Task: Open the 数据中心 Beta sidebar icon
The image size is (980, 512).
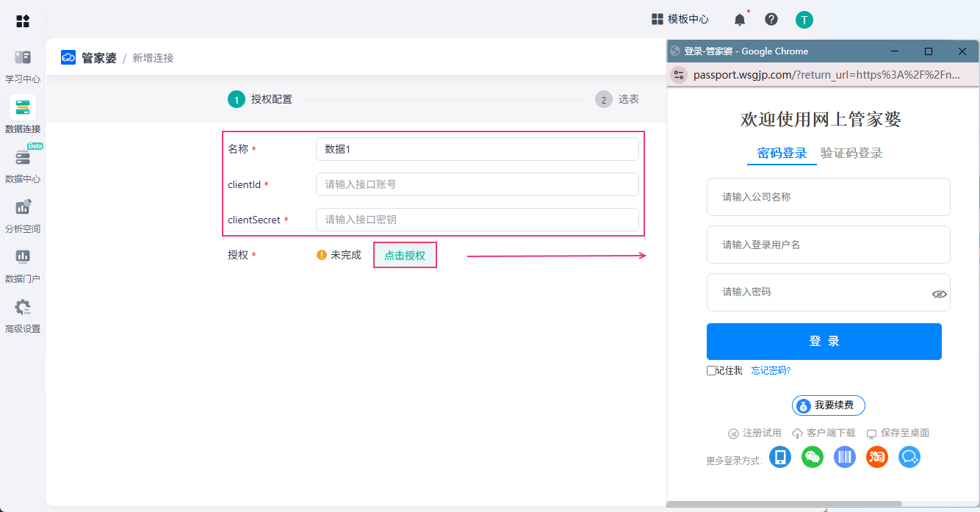Action: [x=23, y=157]
